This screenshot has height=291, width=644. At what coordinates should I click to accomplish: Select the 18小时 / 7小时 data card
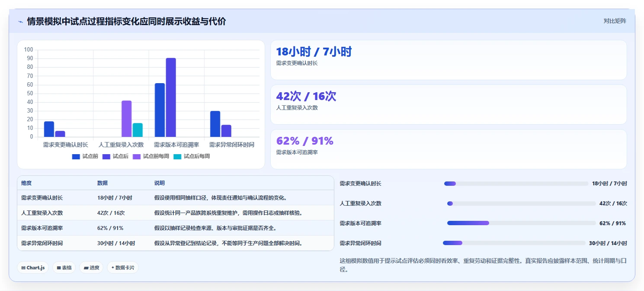tap(449, 60)
